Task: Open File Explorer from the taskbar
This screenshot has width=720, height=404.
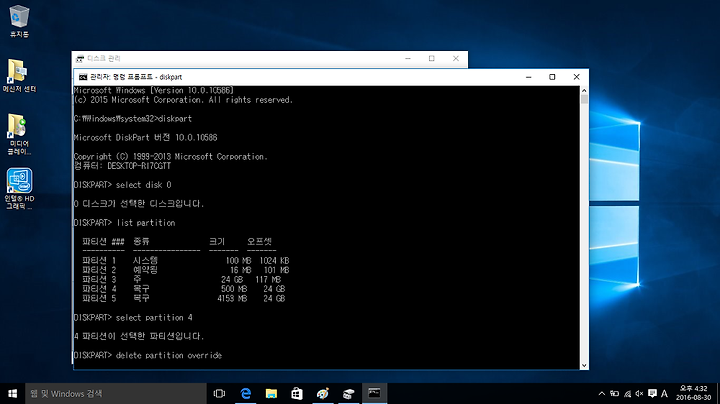Action: tap(271, 393)
